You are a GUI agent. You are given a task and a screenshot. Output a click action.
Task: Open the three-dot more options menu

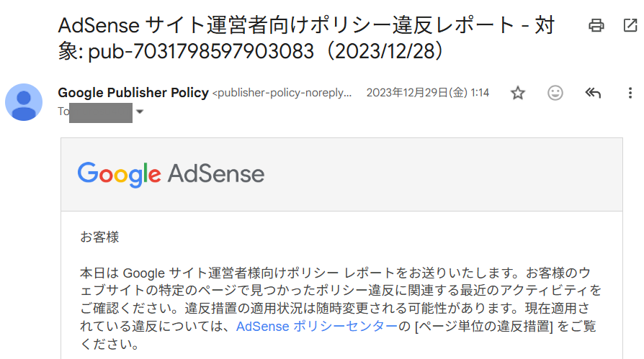tap(630, 93)
